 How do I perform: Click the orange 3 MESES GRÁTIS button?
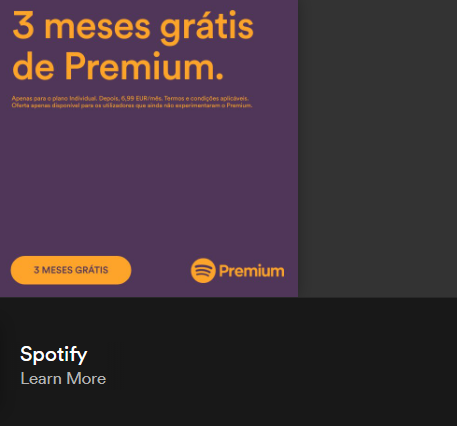click(71, 270)
